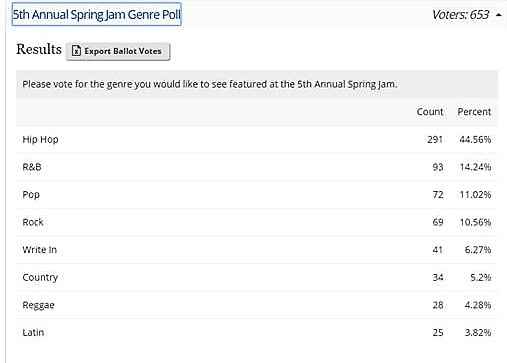Image resolution: width=507 pixels, height=363 pixels.
Task: Select the R&B result row
Action: 257,167
